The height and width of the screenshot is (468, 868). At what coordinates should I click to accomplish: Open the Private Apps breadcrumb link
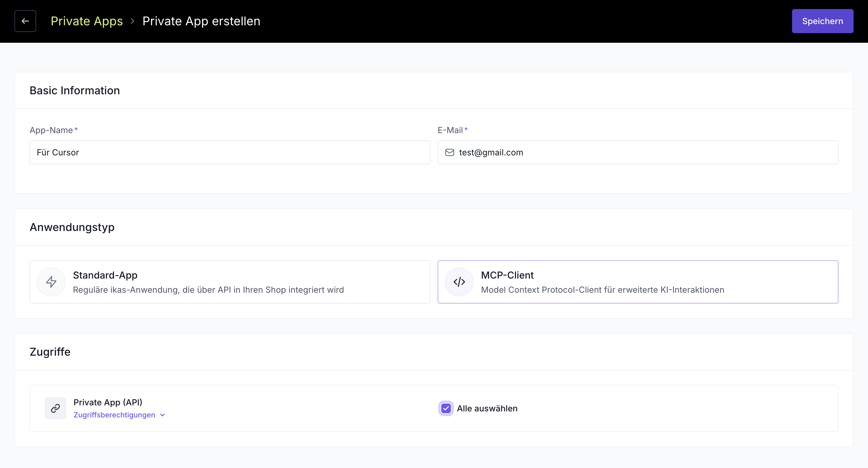point(86,21)
